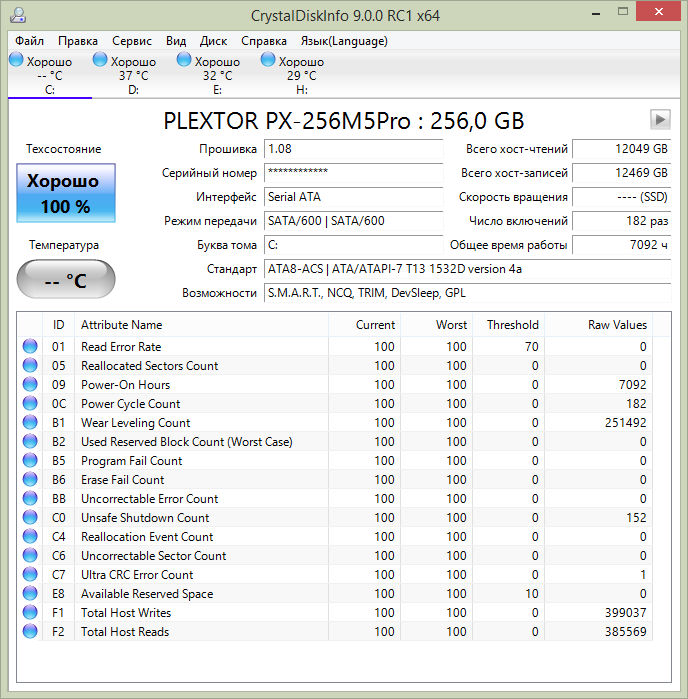This screenshot has width=688, height=699.
Task: Click power on hours field 7092 ч
Action: pos(622,245)
